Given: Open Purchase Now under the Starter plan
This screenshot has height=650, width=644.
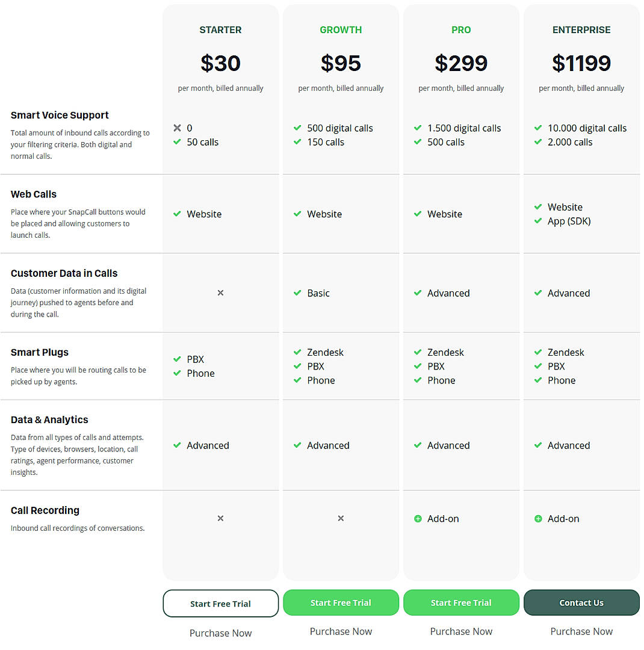Looking at the screenshot, I should (x=220, y=633).
